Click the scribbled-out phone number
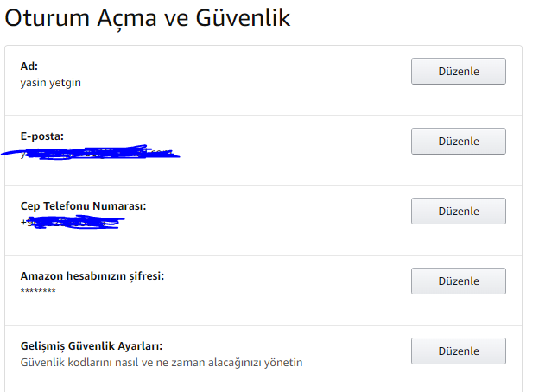 point(73,223)
